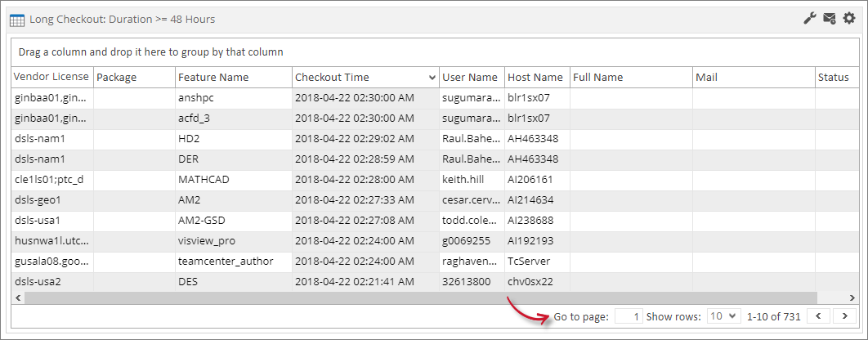
Task: Select the visview_pro feature cell
Action: pyautogui.click(x=234, y=241)
